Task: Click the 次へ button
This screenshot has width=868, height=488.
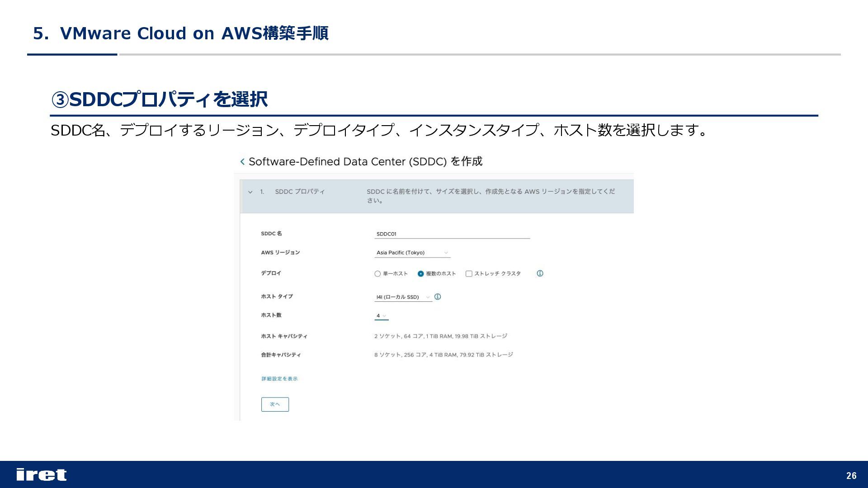Action: (275, 404)
